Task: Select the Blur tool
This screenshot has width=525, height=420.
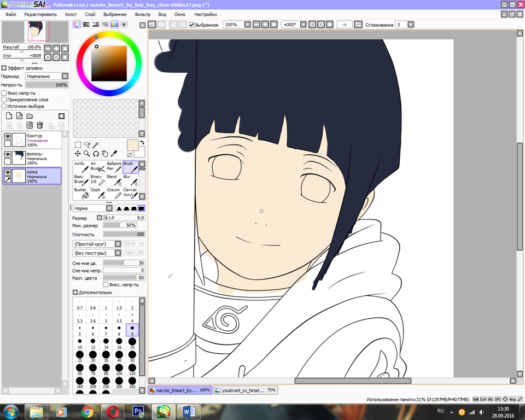Action: pyautogui.click(x=131, y=179)
